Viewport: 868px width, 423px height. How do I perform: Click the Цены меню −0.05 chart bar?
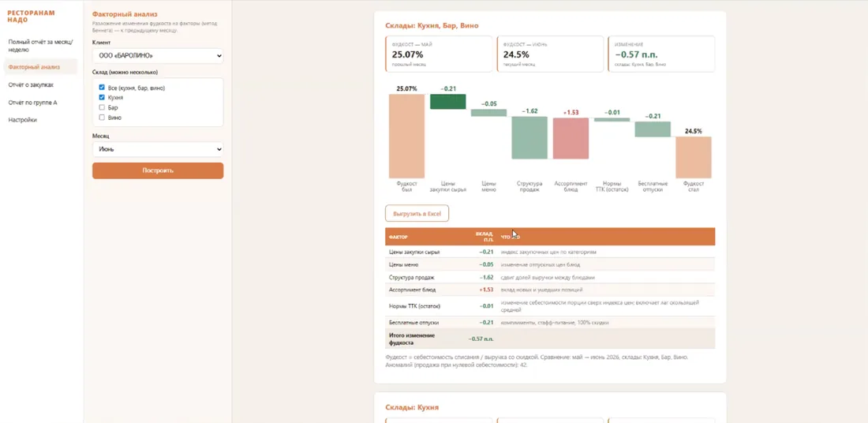(488, 112)
